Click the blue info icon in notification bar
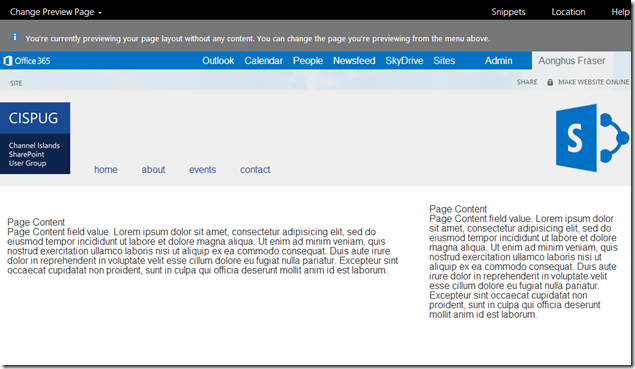This screenshot has width=635, height=369. coord(15,37)
